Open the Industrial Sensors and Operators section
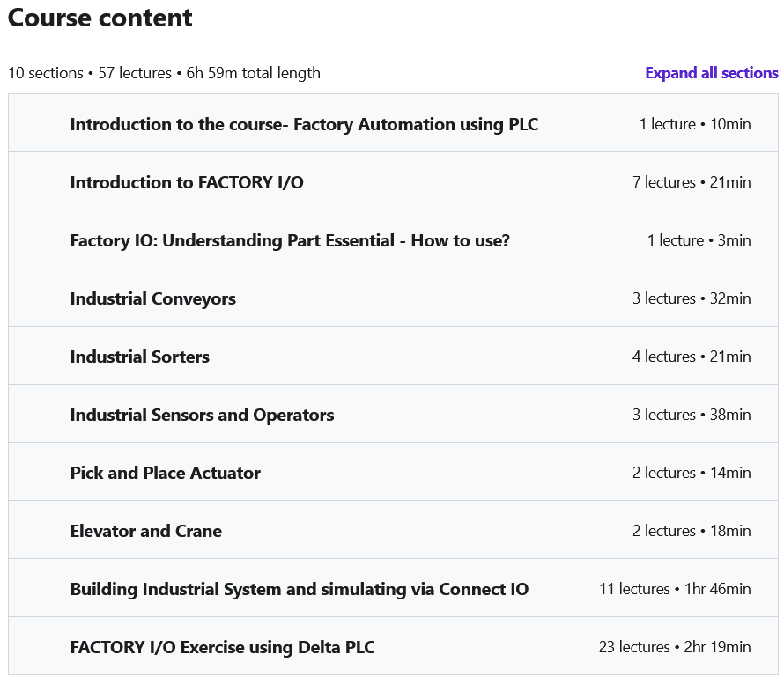 click(x=202, y=415)
